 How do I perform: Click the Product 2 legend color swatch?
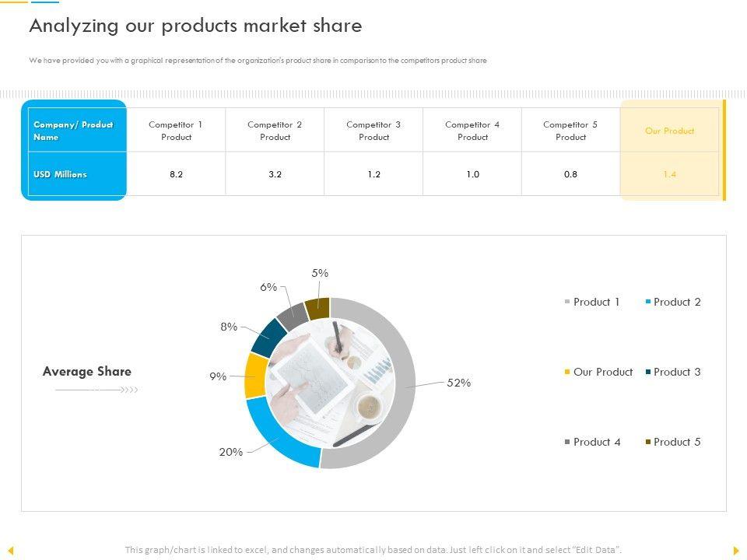648,302
